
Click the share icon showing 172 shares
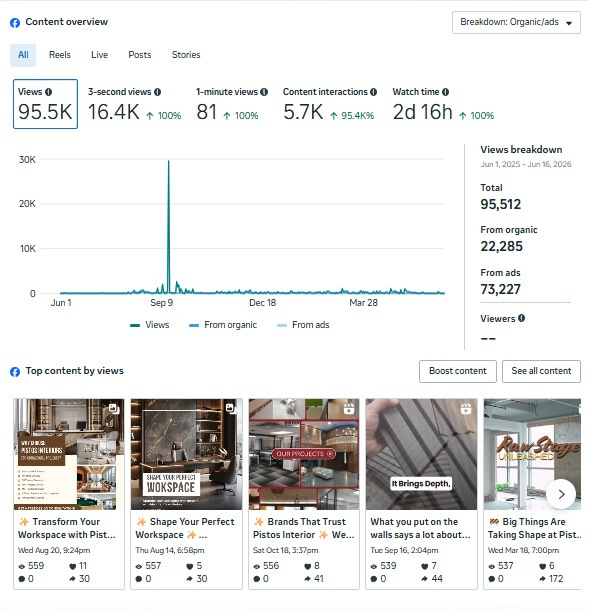[542, 579]
